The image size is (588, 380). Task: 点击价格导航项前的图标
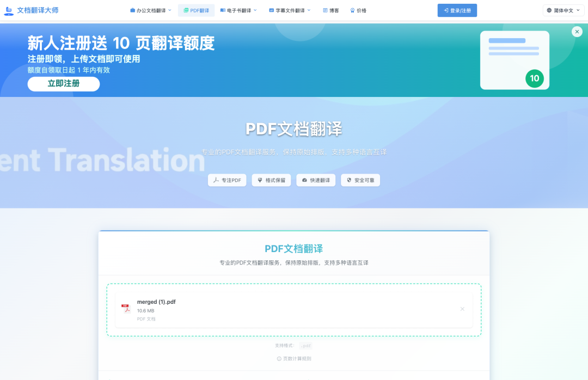pyautogui.click(x=352, y=10)
